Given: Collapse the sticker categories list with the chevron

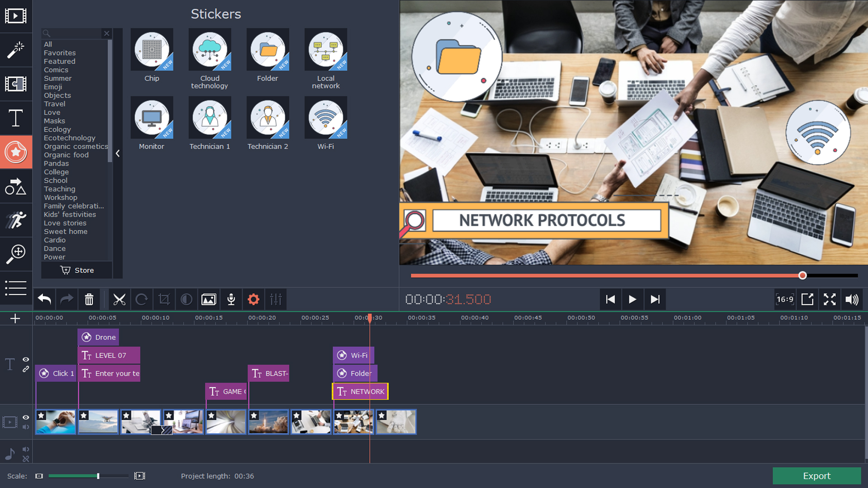Looking at the screenshot, I should coord(118,153).
